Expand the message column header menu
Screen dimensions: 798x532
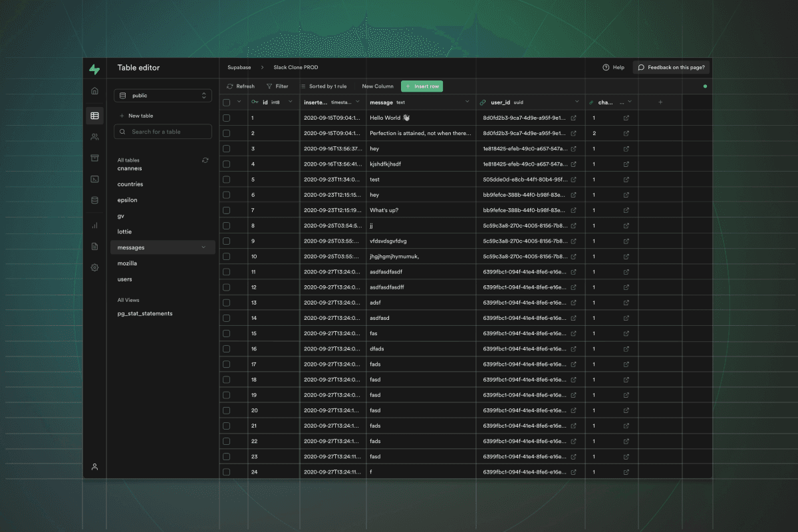(x=467, y=102)
